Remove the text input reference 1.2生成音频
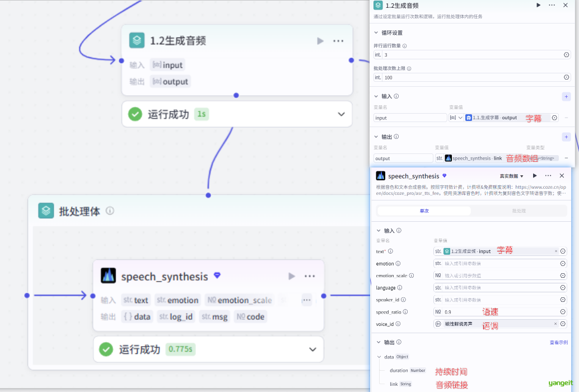The width and height of the screenshot is (579, 392). click(x=555, y=251)
